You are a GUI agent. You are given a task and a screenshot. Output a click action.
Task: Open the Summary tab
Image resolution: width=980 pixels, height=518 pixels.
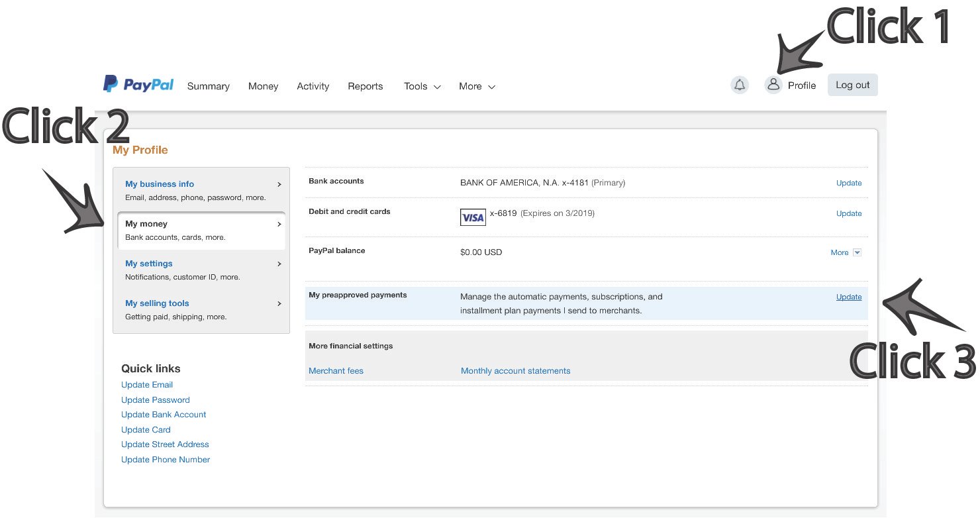click(208, 86)
